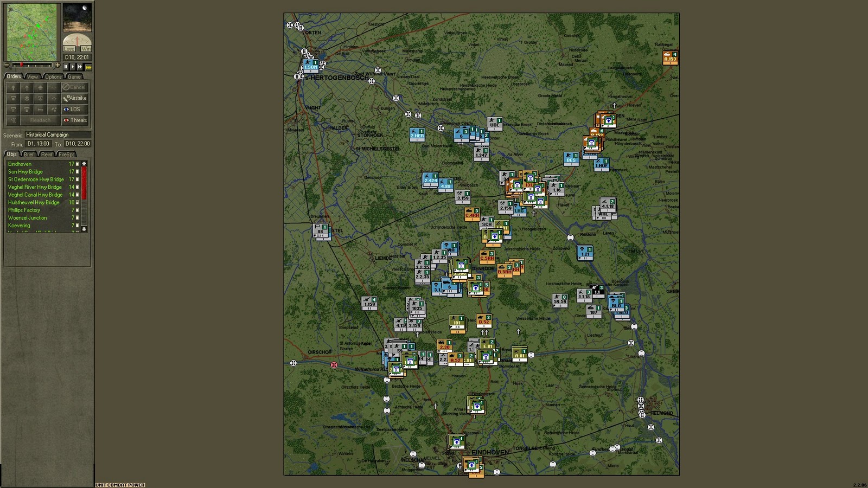This screenshot has height=488, width=868.
Task: Run the game at normal play speed
Action: pyautogui.click(x=73, y=67)
